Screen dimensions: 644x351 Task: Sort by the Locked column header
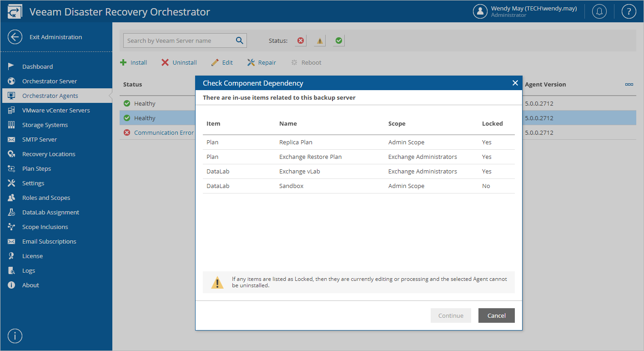(492, 123)
